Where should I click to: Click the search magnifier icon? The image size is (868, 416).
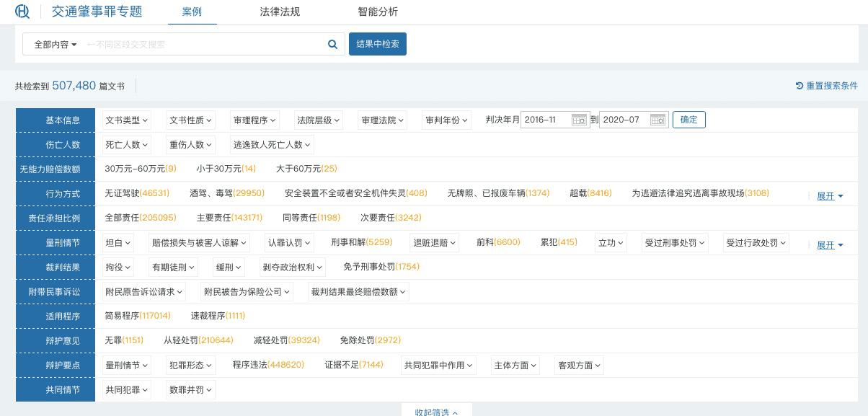(332, 44)
